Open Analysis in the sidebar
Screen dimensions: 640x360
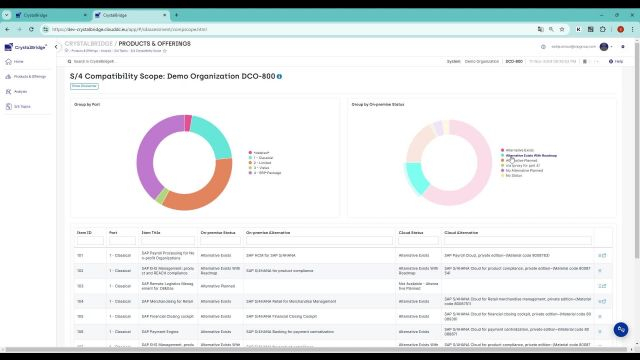pos(17,92)
